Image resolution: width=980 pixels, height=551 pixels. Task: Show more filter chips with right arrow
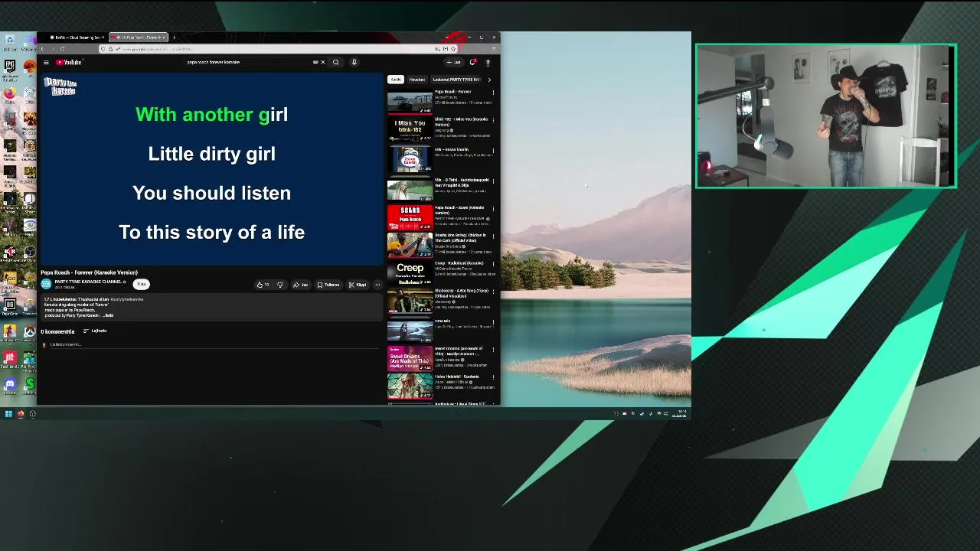(x=489, y=80)
